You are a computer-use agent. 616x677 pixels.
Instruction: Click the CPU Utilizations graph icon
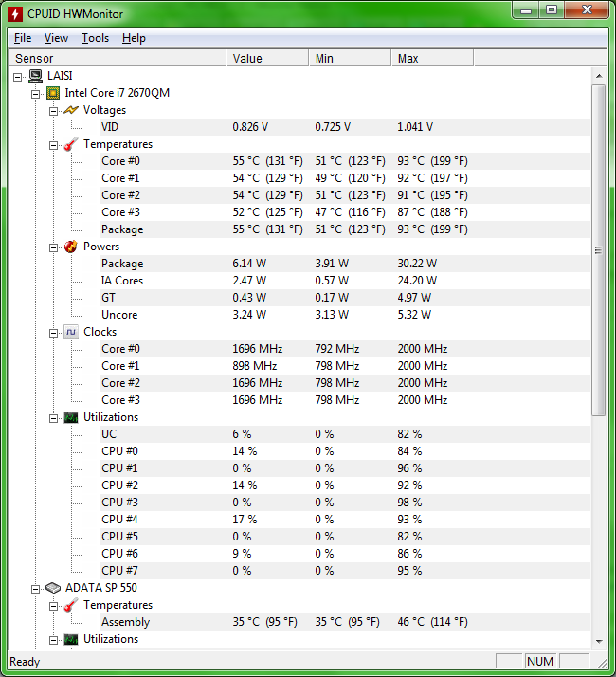[x=71, y=417]
